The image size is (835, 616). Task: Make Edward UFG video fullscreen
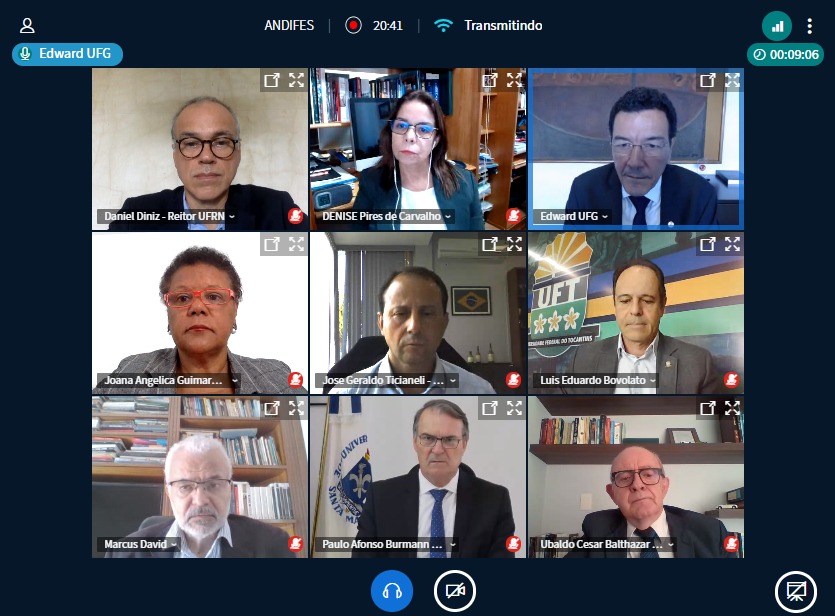732,80
